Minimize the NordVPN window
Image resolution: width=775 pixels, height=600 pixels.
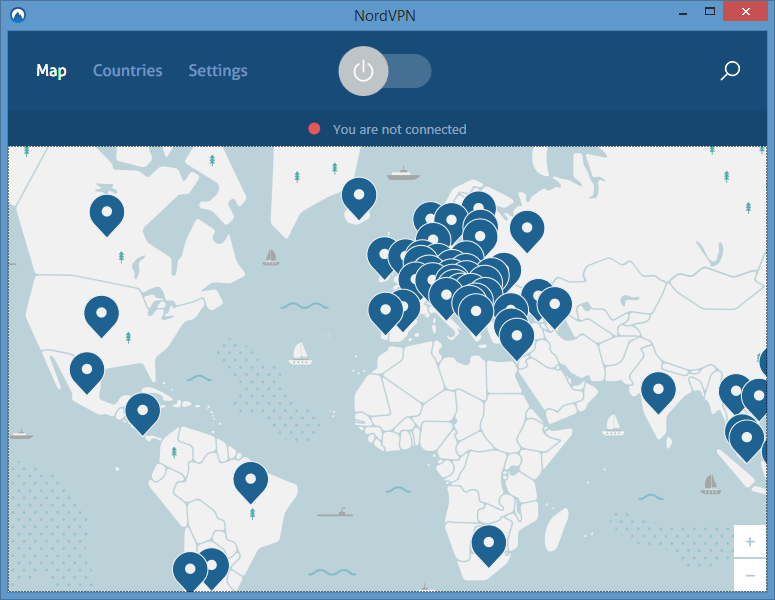coord(683,13)
